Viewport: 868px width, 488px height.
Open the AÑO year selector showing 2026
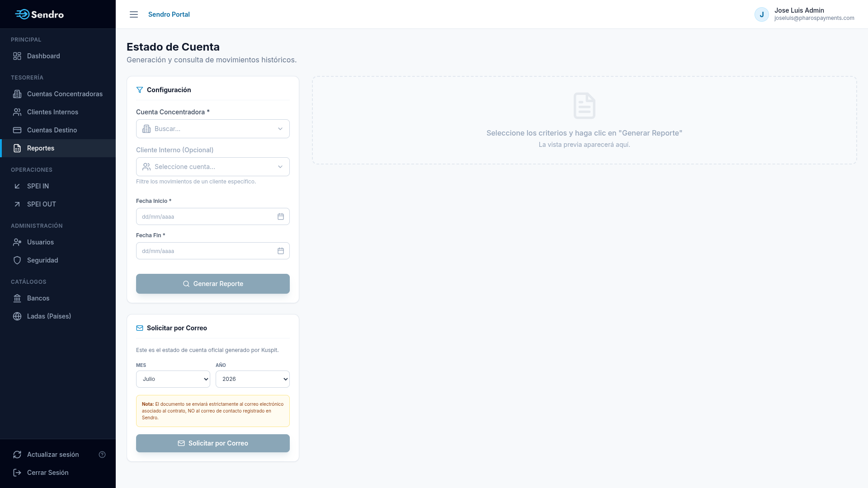[x=253, y=379]
